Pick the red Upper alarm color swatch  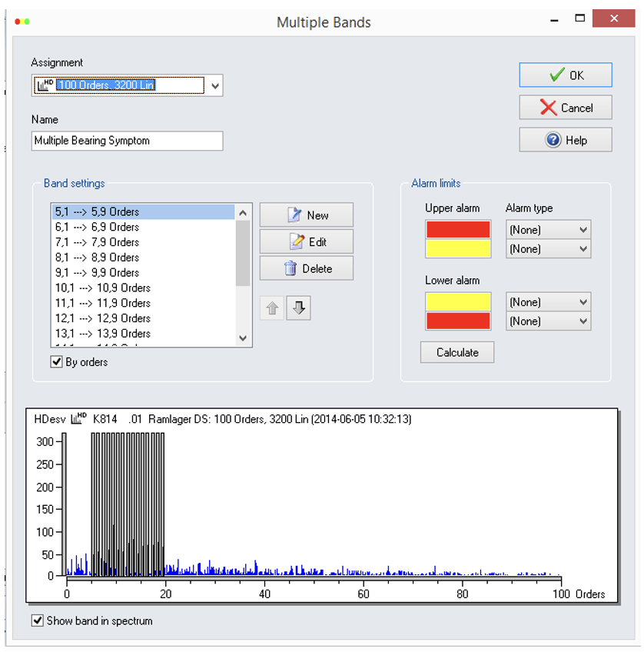[x=457, y=229]
